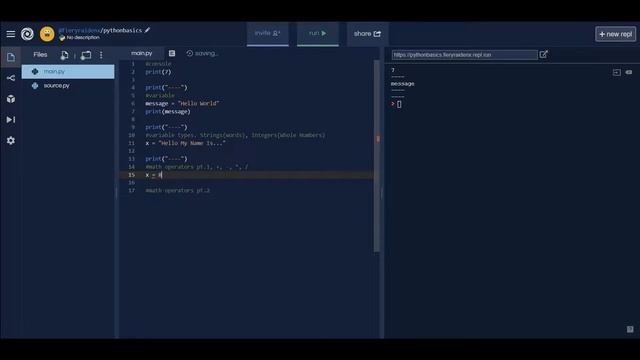Click the Python icon next to source.py

[x=35, y=86]
